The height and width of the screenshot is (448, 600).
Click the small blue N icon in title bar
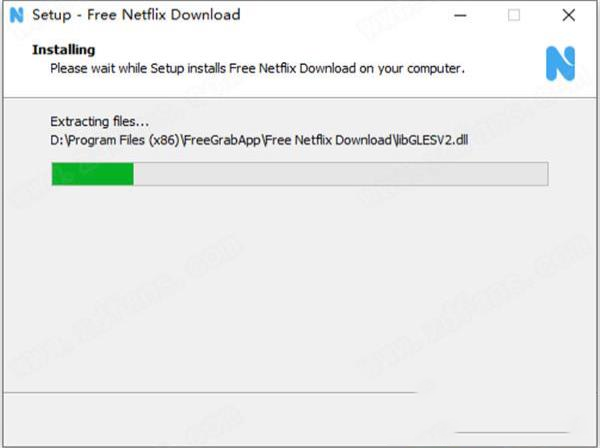16,15
